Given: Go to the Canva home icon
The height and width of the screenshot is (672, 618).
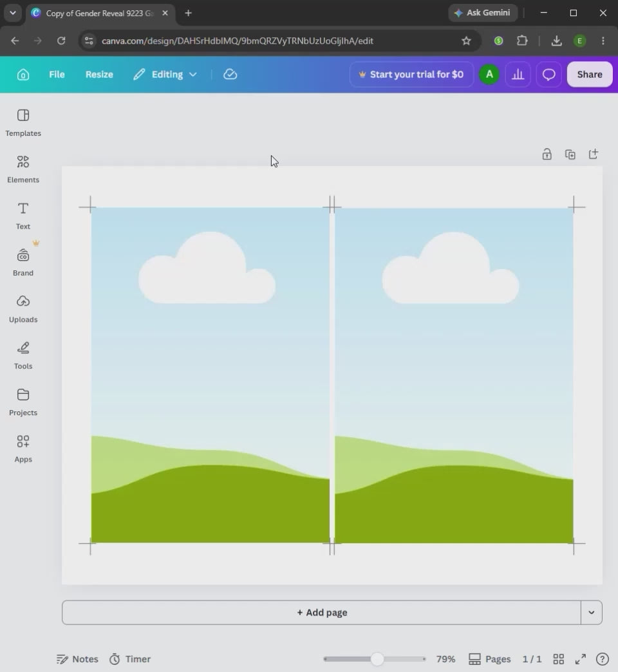Looking at the screenshot, I should click(x=23, y=75).
